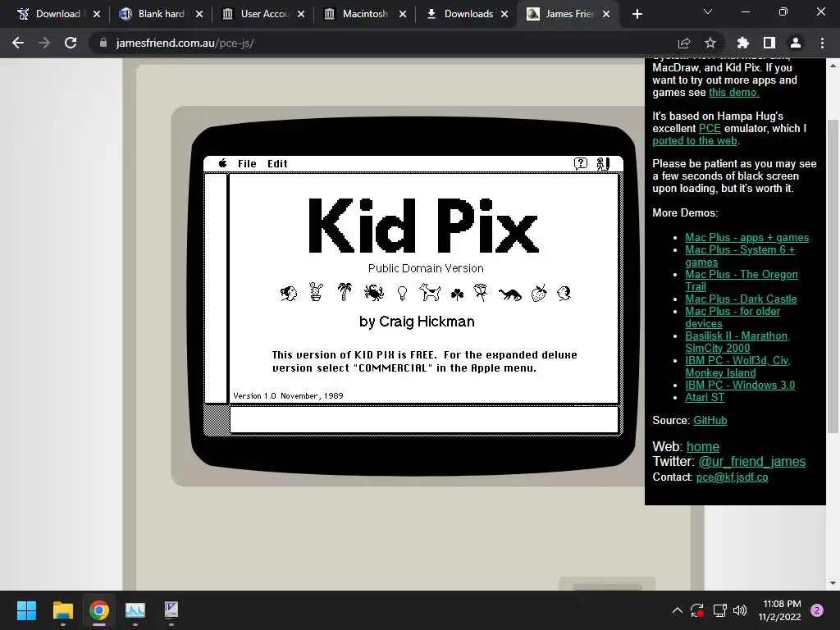
Task: Open the volume control in system tray
Action: pyautogui.click(x=740, y=610)
